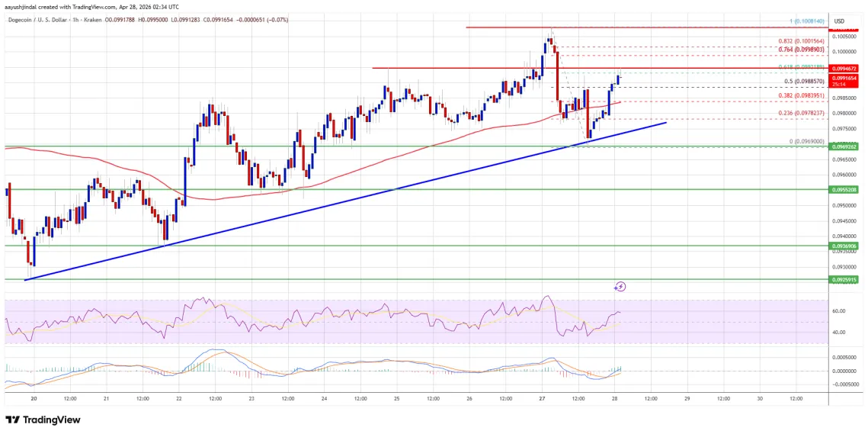Viewport: 868px width, 434px height.
Task: Click the purple lightning event icon
Action: tap(620, 287)
